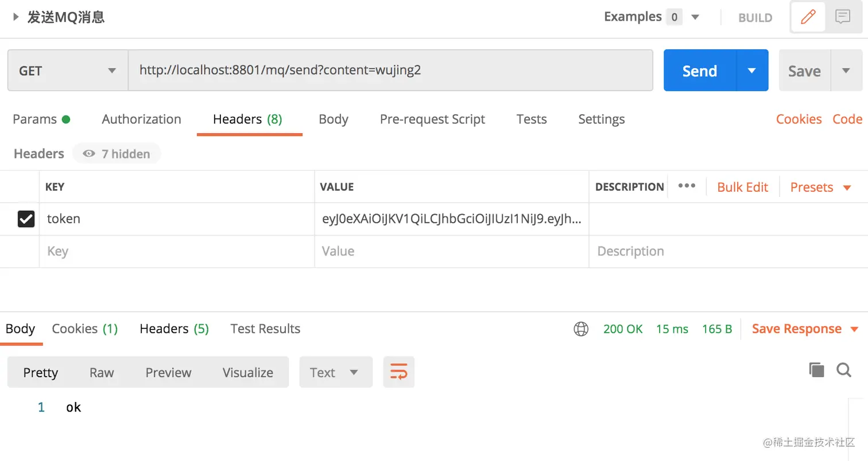Switch to the Params tab
The image size is (868, 461).
click(x=41, y=119)
